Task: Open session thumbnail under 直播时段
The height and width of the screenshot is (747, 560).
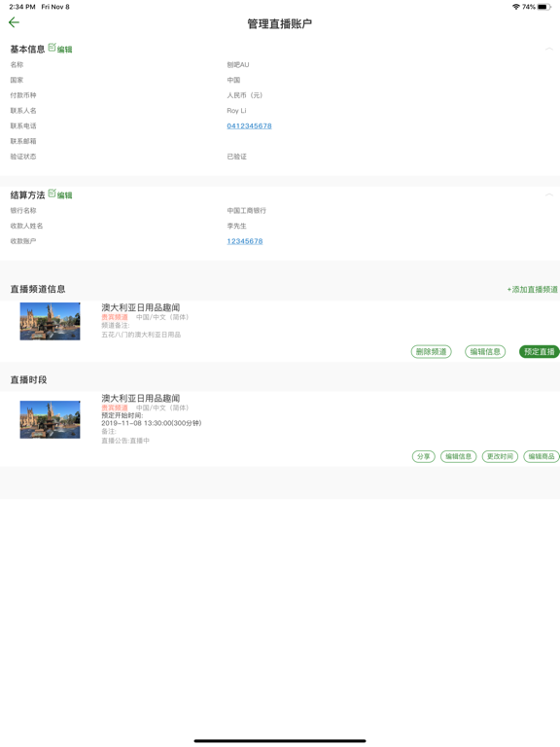Action: click(50, 419)
